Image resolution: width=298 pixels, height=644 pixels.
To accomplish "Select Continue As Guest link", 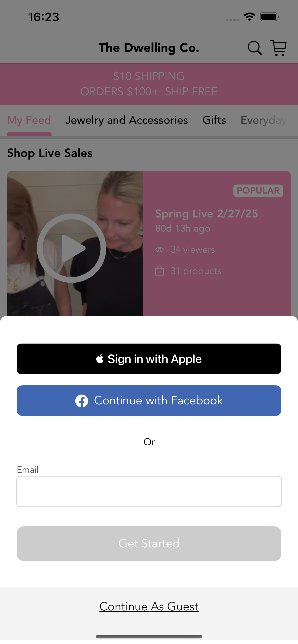I will coord(149,606).
